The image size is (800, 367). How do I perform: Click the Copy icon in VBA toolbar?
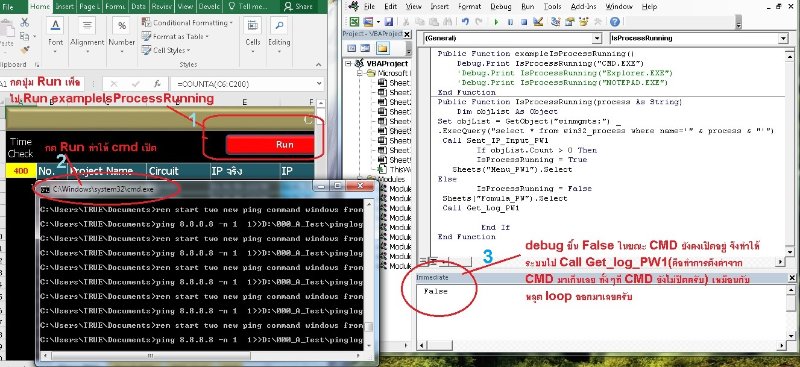419,22
